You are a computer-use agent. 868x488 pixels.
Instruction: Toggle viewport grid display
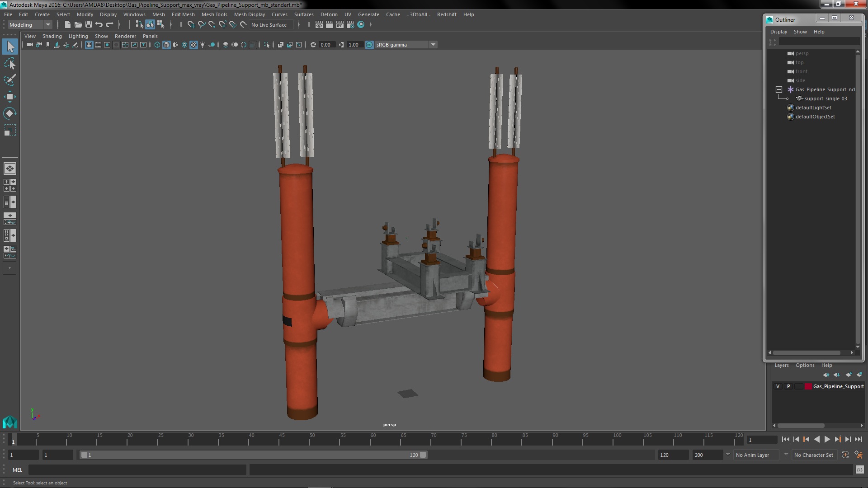pos(89,45)
